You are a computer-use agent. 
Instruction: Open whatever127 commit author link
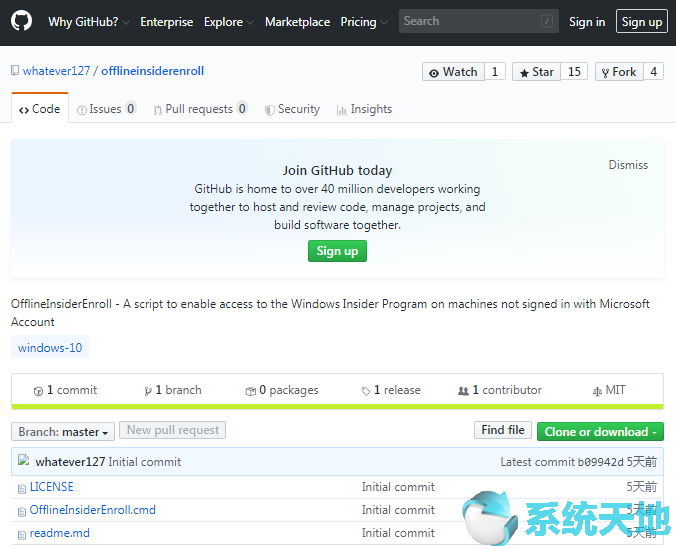(x=70, y=462)
